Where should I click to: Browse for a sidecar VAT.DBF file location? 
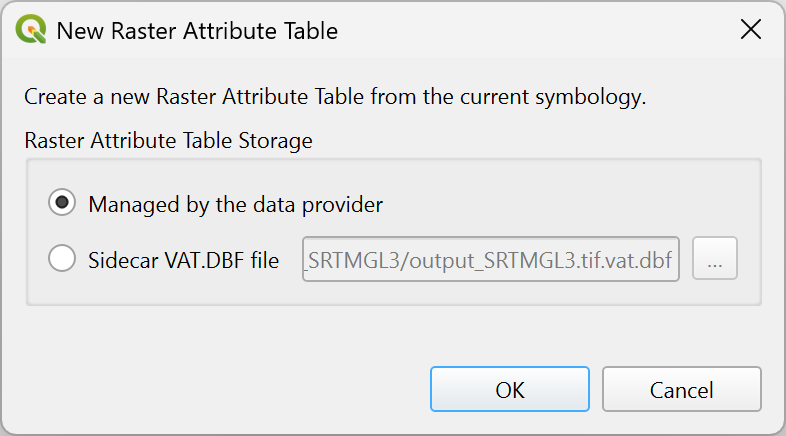tap(714, 260)
